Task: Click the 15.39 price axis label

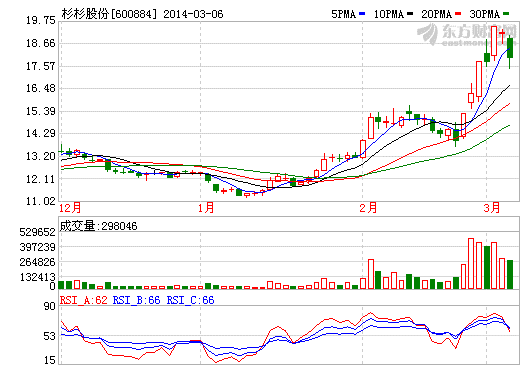Action: pos(41,111)
